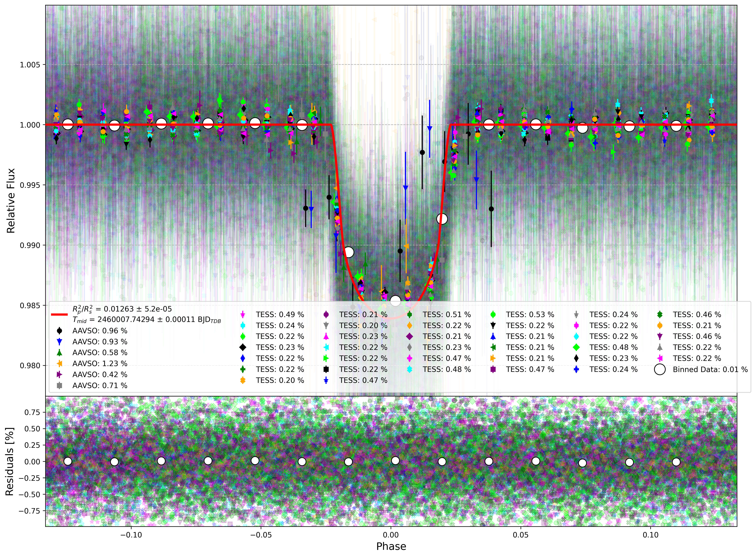Screen dimensions: 756x557
Task: Click the 0.985 tick on the flux axis
Action: 30,306
